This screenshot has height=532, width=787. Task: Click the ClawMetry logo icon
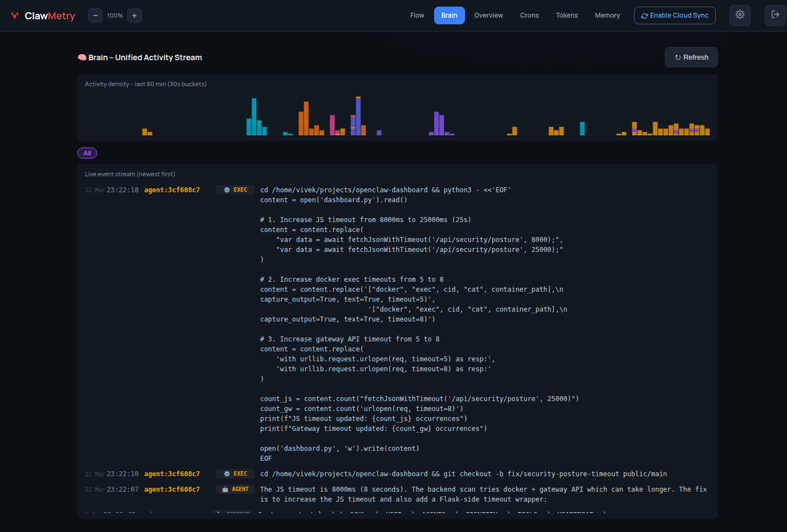click(x=15, y=15)
